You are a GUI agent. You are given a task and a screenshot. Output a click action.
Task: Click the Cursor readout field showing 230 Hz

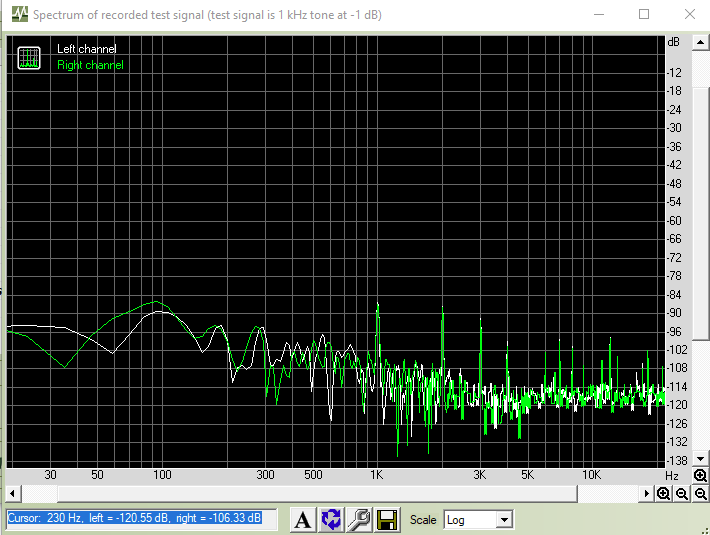click(x=141, y=518)
